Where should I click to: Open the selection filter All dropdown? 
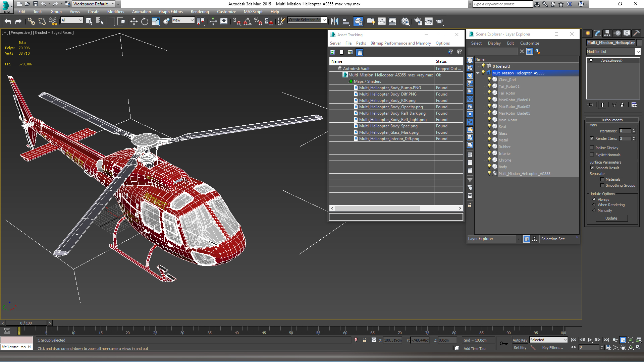click(72, 20)
